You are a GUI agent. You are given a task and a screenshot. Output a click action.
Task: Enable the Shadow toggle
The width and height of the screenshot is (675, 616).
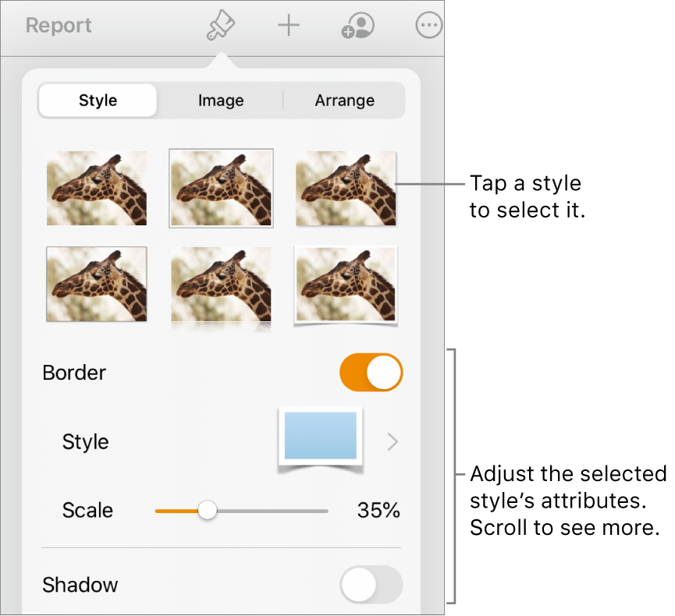pos(371,585)
